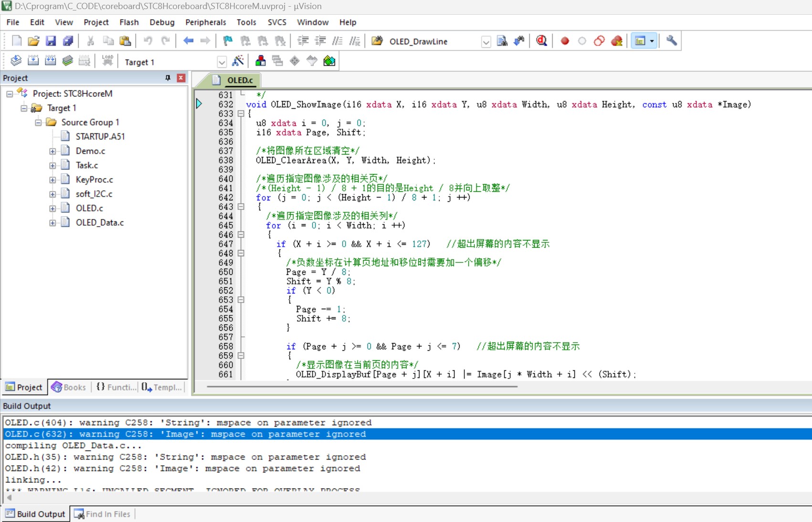Fold the Y < 0 block at line 653
This screenshot has height=522, width=812.
[x=241, y=300]
